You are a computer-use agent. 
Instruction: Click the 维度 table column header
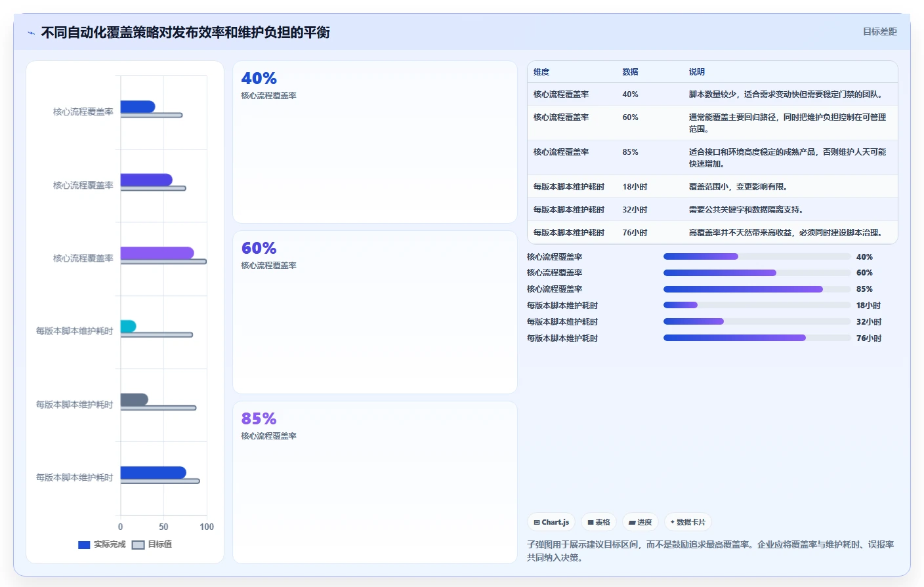pos(541,72)
